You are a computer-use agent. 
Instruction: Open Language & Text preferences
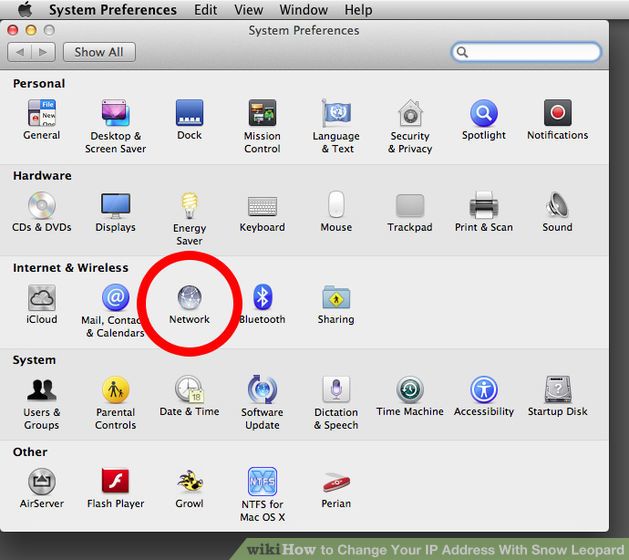coord(336,126)
